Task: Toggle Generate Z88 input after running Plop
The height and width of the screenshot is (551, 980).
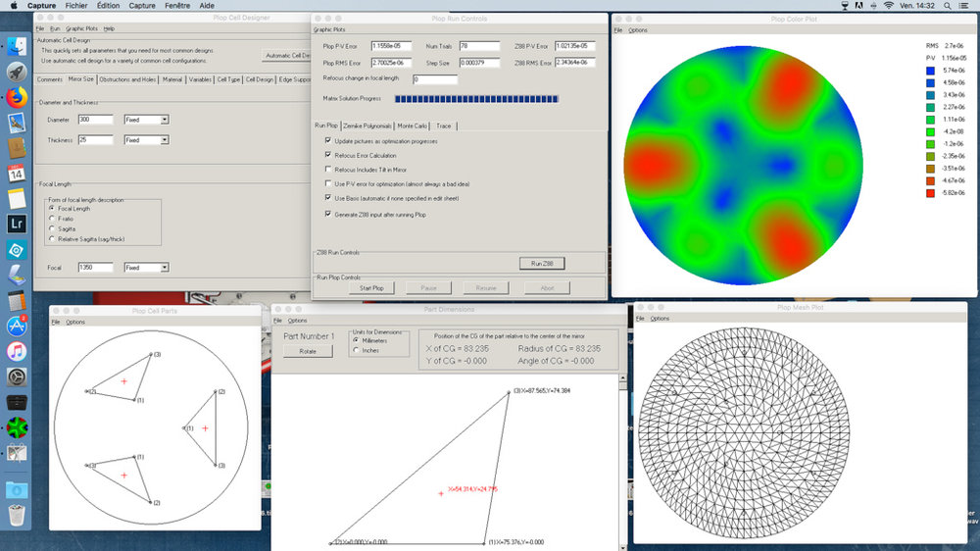Action: pyautogui.click(x=328, y=214)
